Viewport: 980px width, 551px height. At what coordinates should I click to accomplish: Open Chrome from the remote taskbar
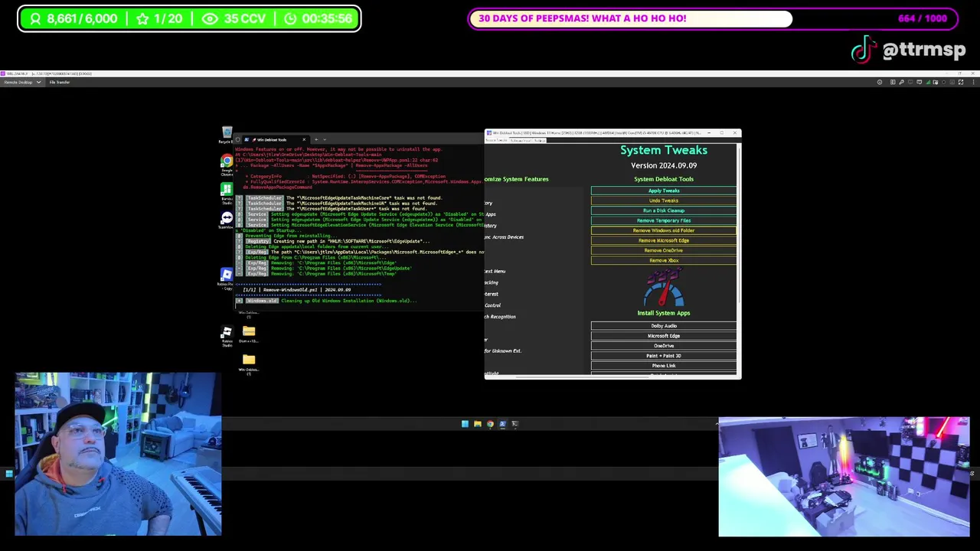click(x=490, y=424)
